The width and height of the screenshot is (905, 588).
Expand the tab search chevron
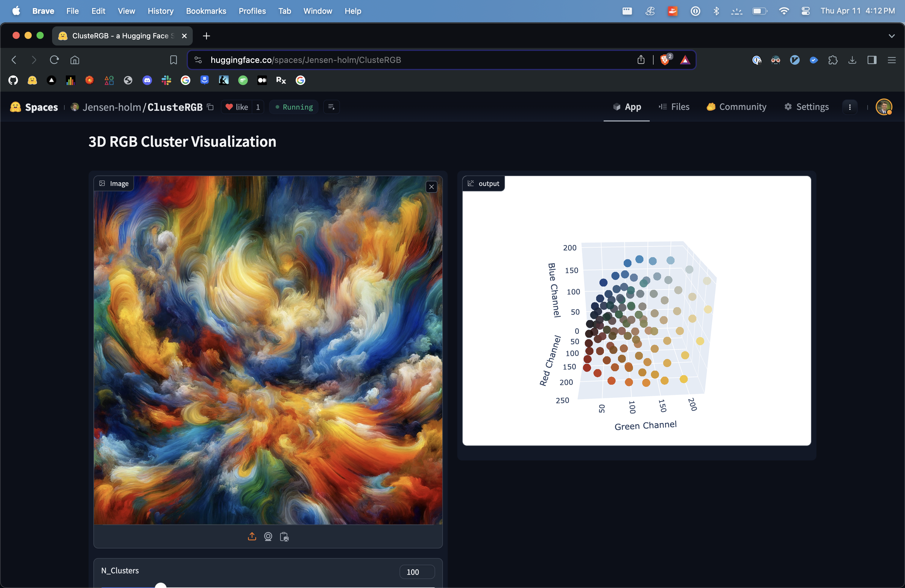[891, 36]
